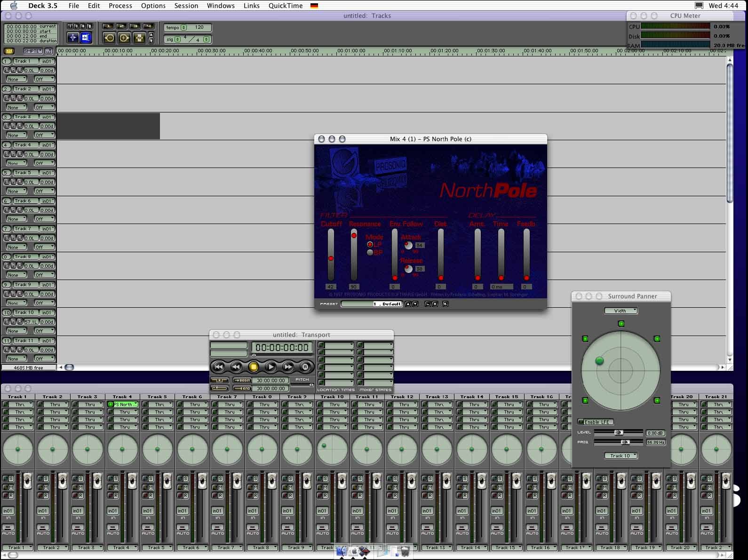Click the Track 1 volume fader in mixer

(x=27, y=480)
